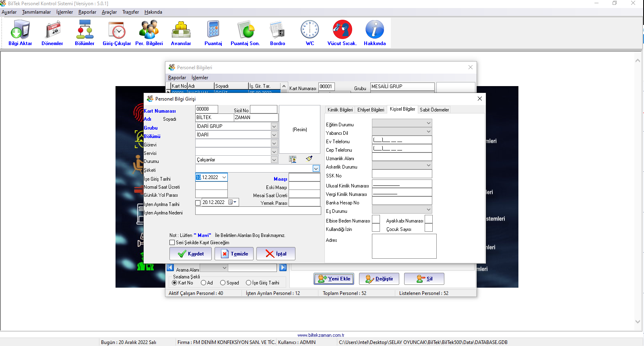Click the Temizle button
This screenshot has height=346, width=644.
pos(234,254)
